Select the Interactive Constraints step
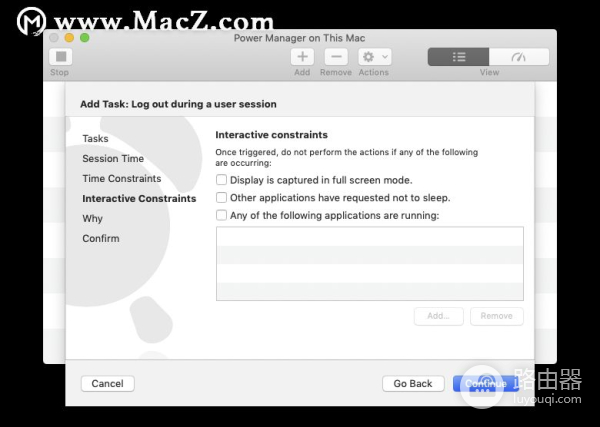 click(x=139, y=198)
